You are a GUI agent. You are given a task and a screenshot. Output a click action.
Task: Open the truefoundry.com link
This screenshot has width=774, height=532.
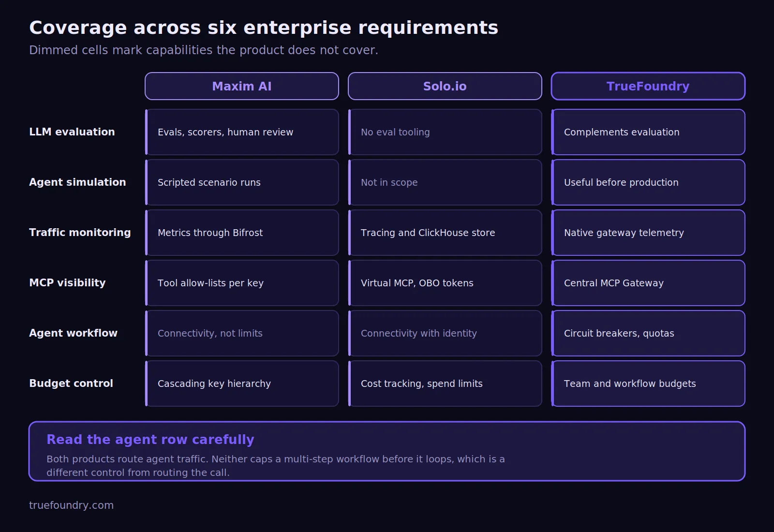pyautogui.click(x=71, y=505)
